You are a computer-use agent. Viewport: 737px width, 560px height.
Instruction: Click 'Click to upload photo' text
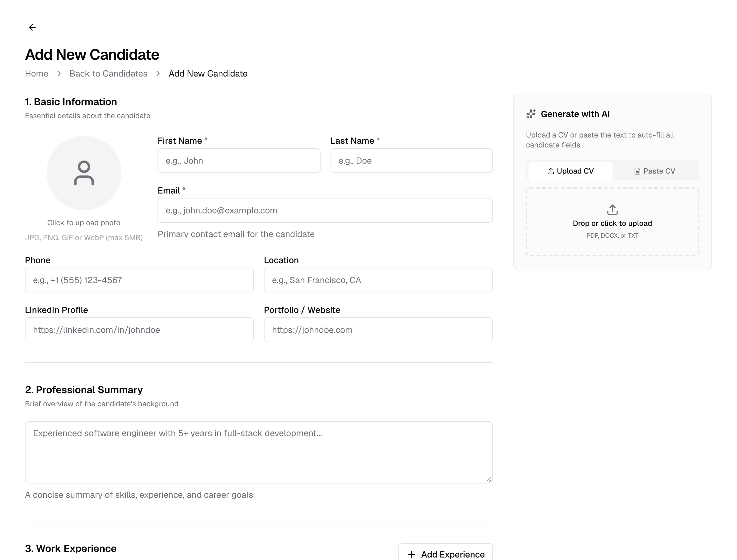tap(84, 223)
